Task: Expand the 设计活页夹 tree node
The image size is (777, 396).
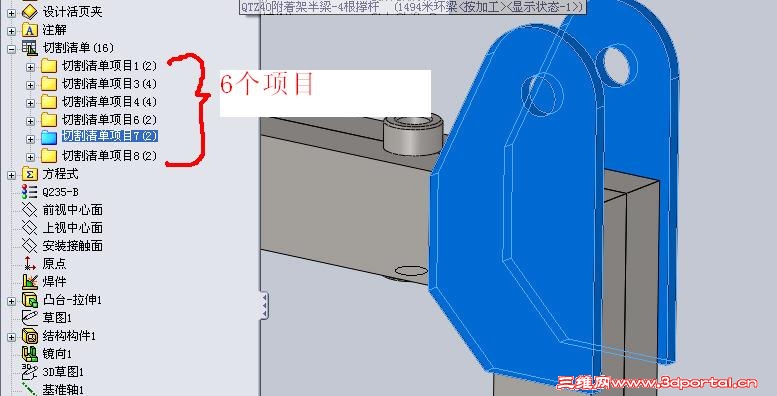Action: (11, 12)
